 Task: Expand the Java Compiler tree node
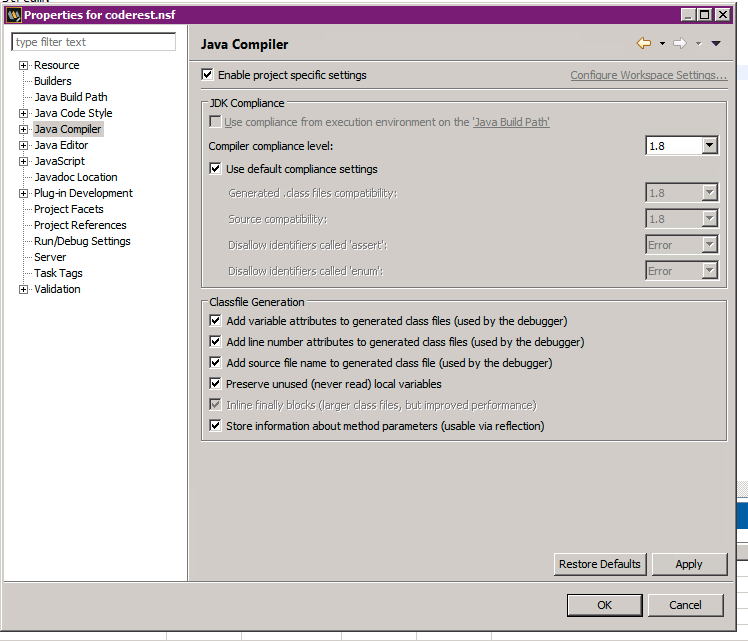[x=24, y=129]
